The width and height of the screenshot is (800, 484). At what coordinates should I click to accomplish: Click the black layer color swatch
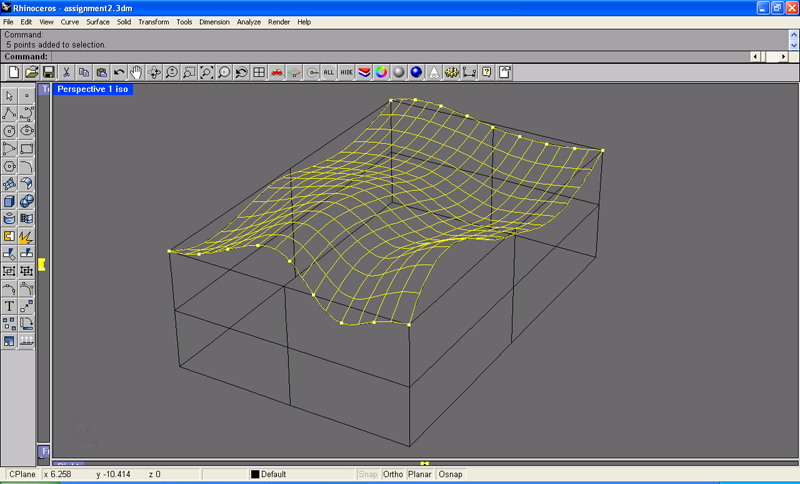(x=255, y=474)
